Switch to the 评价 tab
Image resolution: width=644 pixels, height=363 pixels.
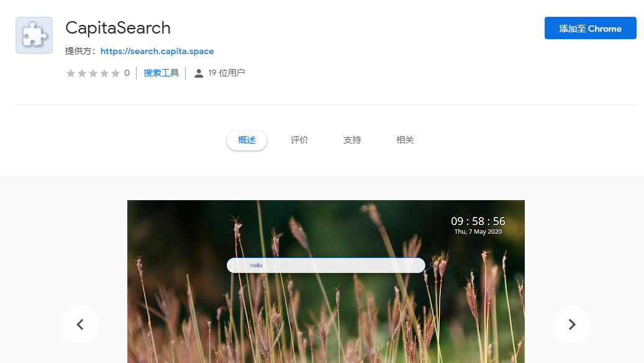pyautogui.click(x=299, y=140)
